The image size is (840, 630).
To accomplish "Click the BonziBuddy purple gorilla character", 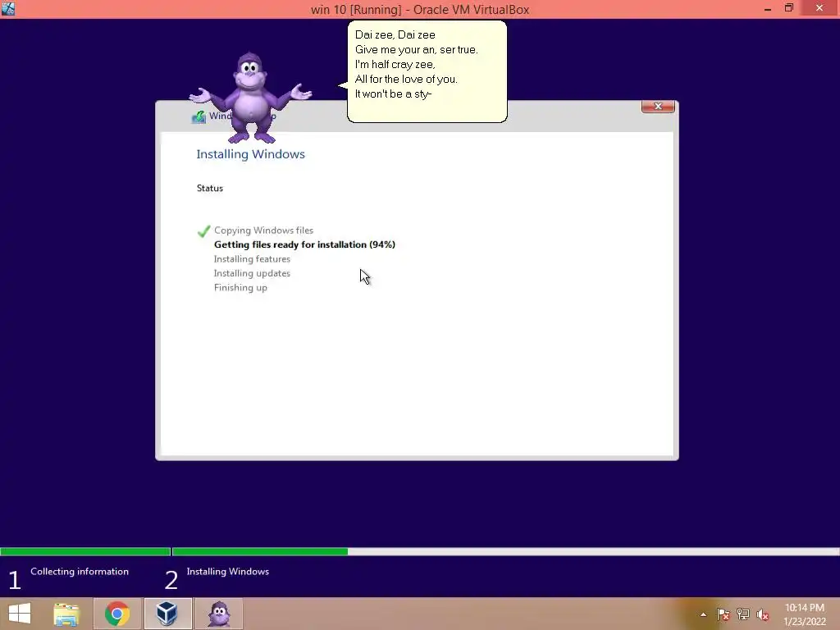I will 249,98.
